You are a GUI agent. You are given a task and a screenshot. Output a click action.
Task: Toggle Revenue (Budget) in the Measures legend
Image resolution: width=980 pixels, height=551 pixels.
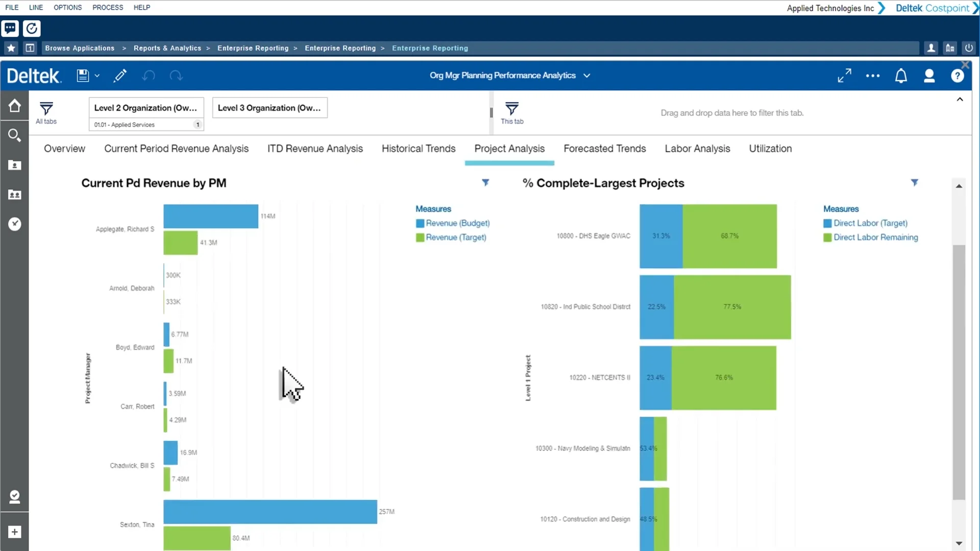click(457, 223)
